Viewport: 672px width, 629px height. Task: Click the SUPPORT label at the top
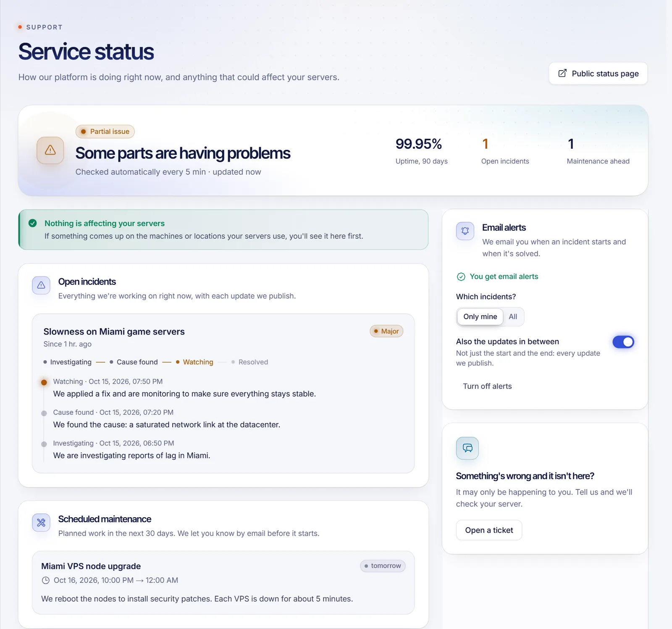44,27
